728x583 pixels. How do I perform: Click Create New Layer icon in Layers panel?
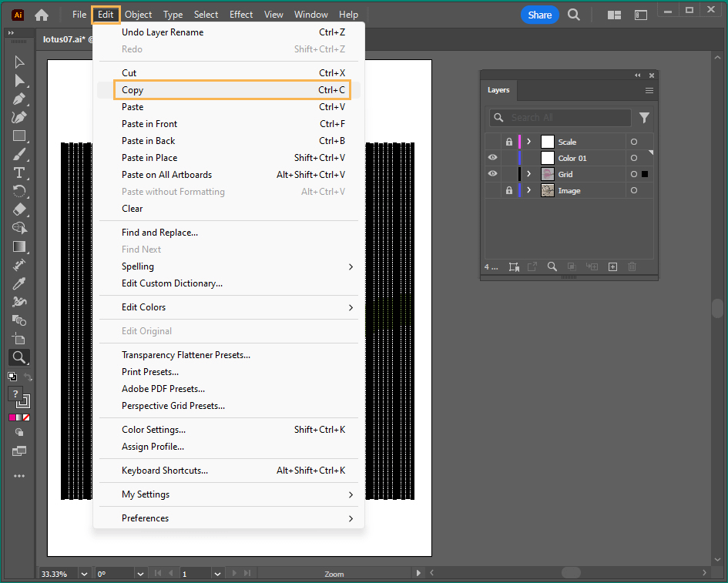(x=612, y=266)
